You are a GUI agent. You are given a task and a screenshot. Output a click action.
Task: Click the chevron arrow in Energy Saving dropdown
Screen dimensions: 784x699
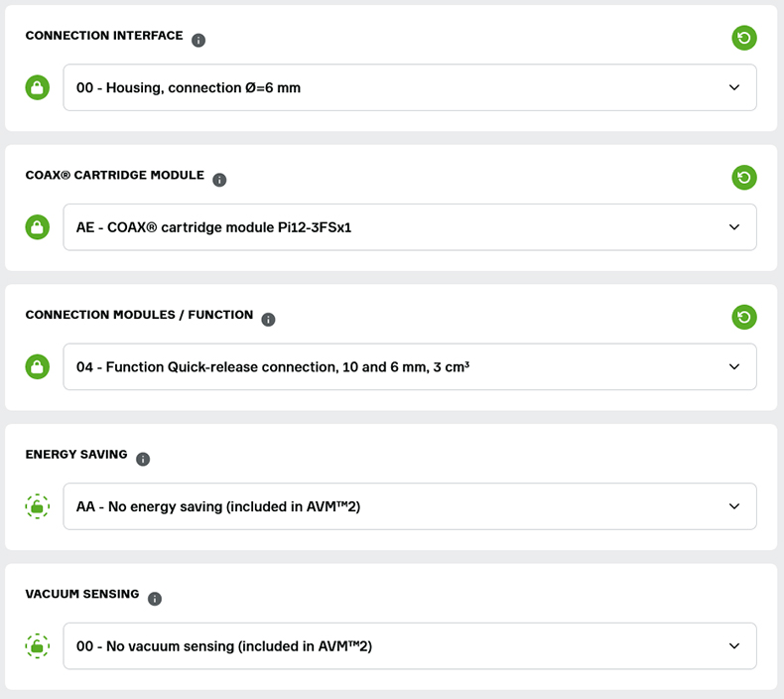tap(734, 506)
